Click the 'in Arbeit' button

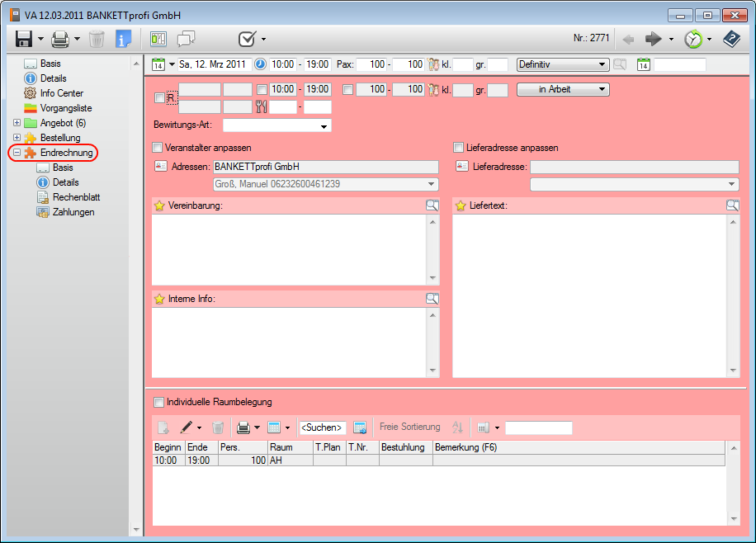pyautogui.click(x=562, y=89)
